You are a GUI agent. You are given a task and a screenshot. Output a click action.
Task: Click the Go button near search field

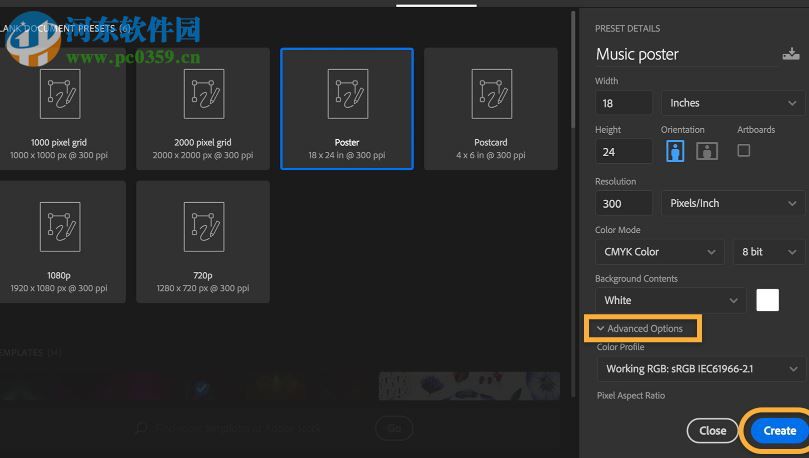click(394, 428)
